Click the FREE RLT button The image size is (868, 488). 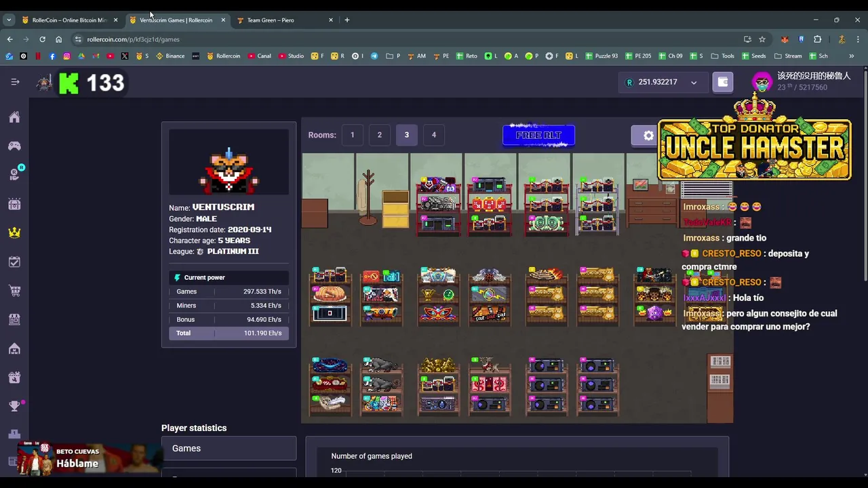(x=538, y=136)
